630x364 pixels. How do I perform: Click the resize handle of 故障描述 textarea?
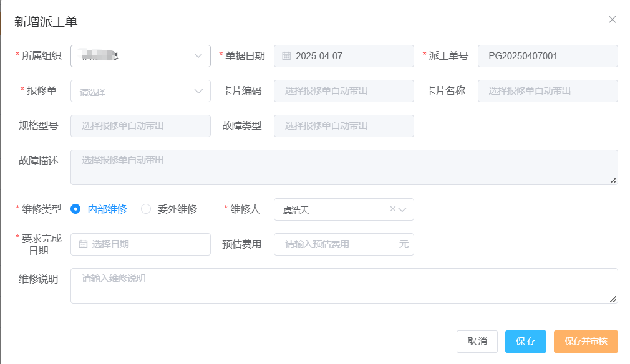613,180
